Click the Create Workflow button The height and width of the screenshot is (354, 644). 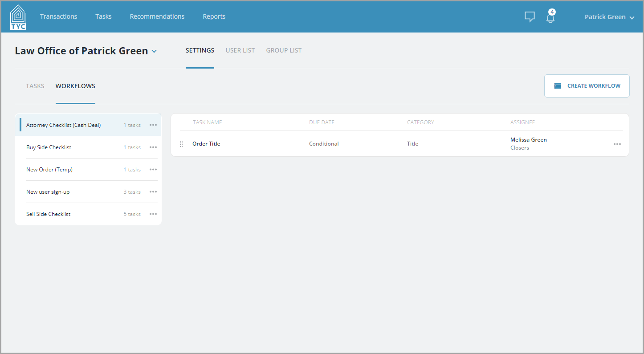coord(587,86)
